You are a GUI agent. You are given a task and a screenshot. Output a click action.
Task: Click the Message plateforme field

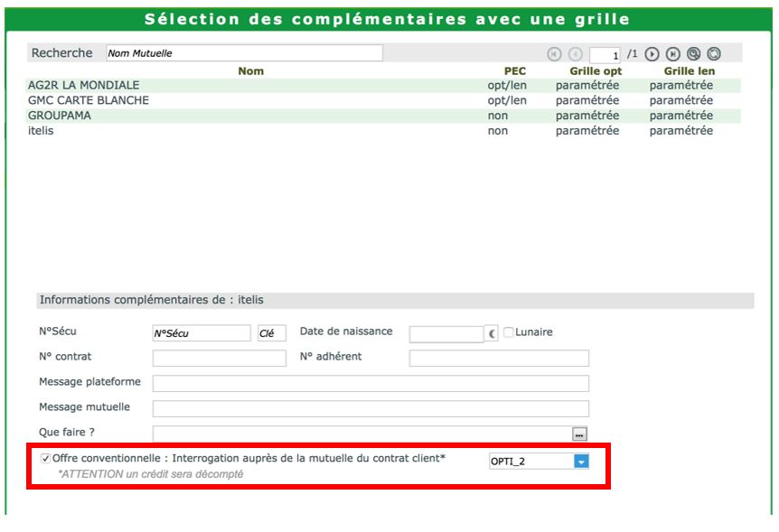(371, 384)
